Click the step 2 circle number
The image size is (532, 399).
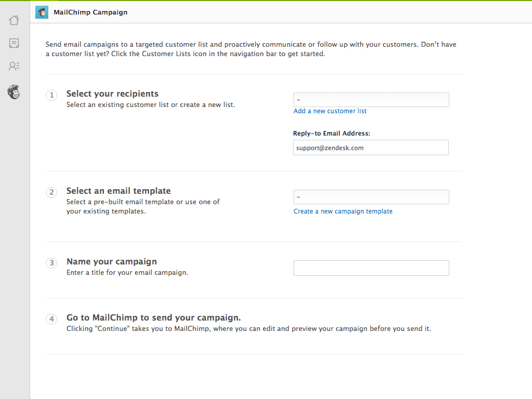(x=51, y=193)
